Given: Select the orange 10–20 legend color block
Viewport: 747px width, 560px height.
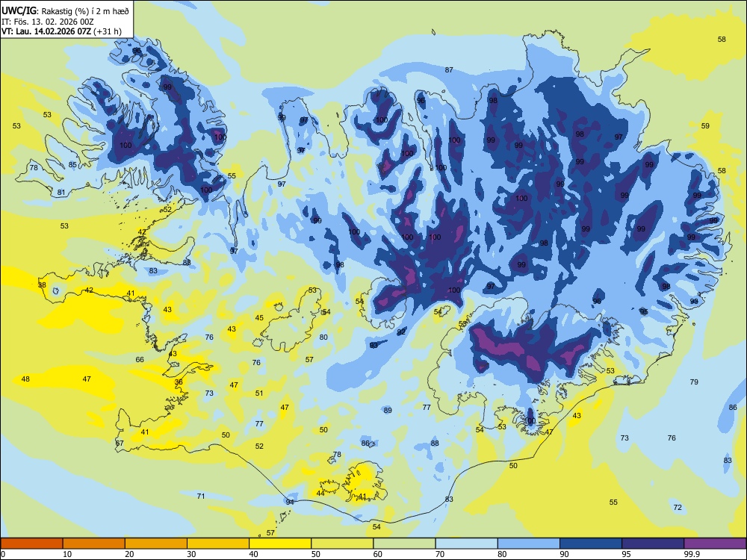Looking at the screenshot, I should 94,544.
